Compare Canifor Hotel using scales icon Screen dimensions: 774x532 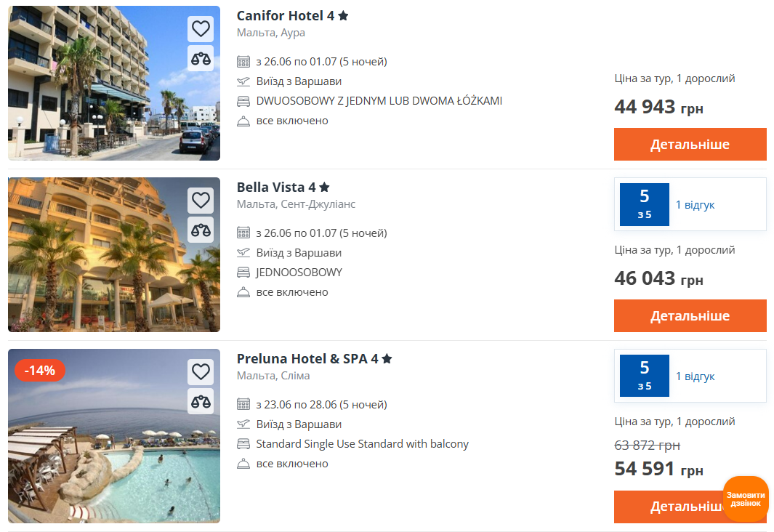(201, 58)
